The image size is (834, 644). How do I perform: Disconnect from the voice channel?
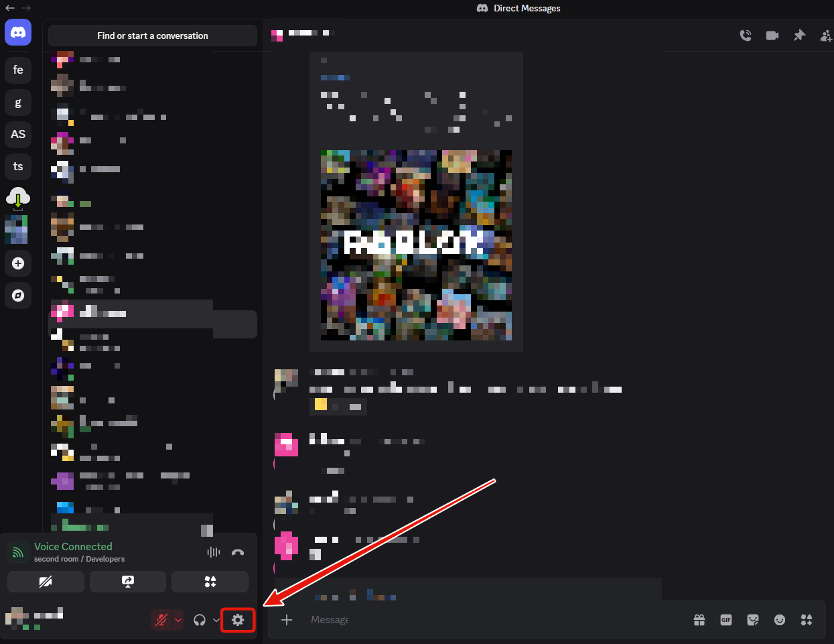coord(238,552)
